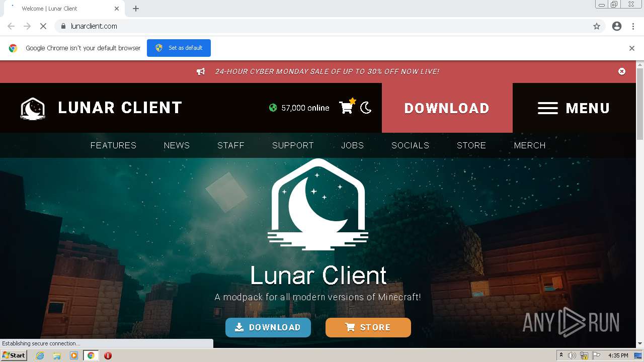Screen dimensions: 644x362
Task: Click the large moon hero logo
Action: (x=318, y=204)
